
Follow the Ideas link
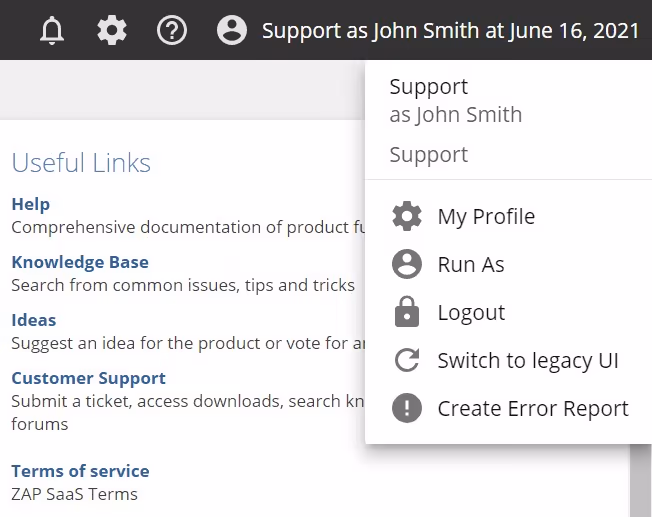coord(34,320)
